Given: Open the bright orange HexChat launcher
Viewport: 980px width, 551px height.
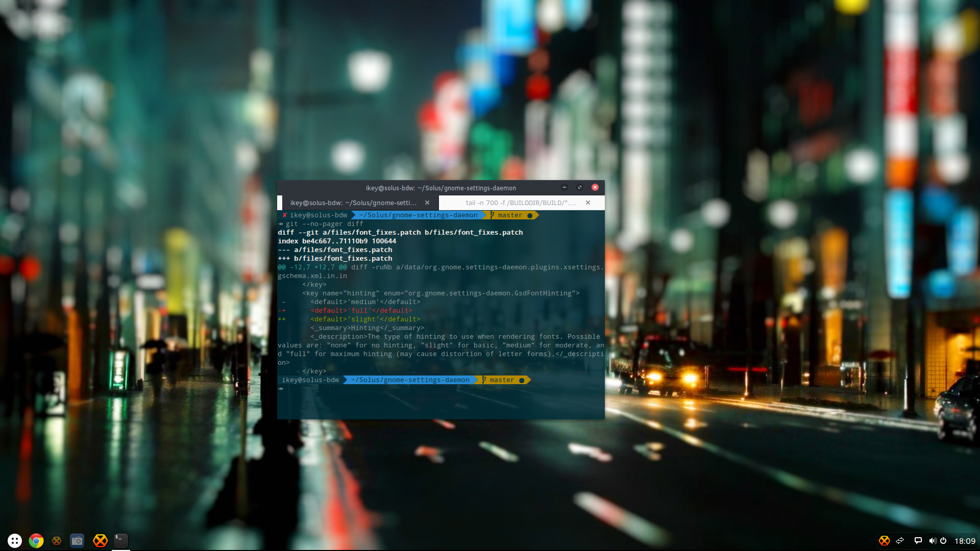Looking at the screenshot, I should coord(100,541).
